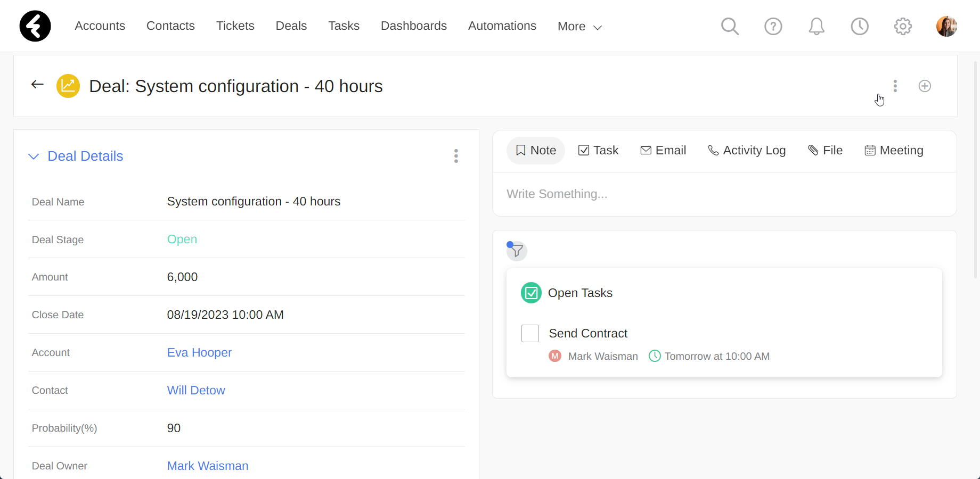Click the Open Tasks heading
This screenshot has height=479, width=980.
(580, 293)
